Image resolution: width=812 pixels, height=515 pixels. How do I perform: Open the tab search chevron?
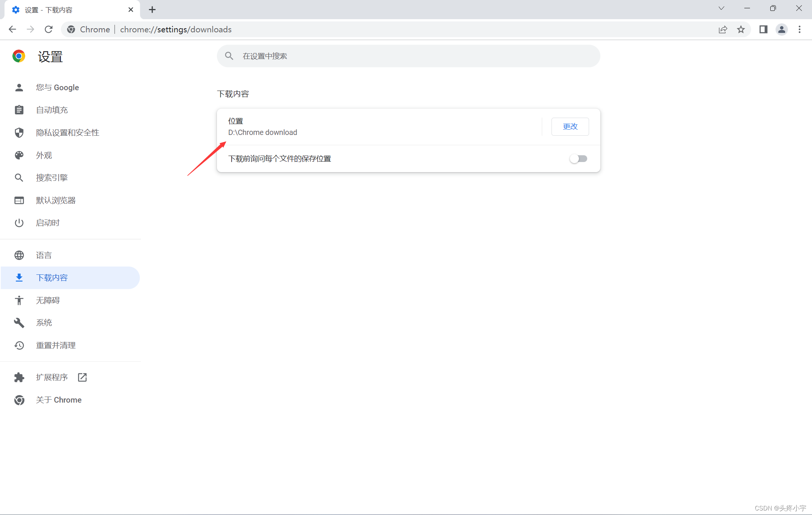[x=721, y=8]
